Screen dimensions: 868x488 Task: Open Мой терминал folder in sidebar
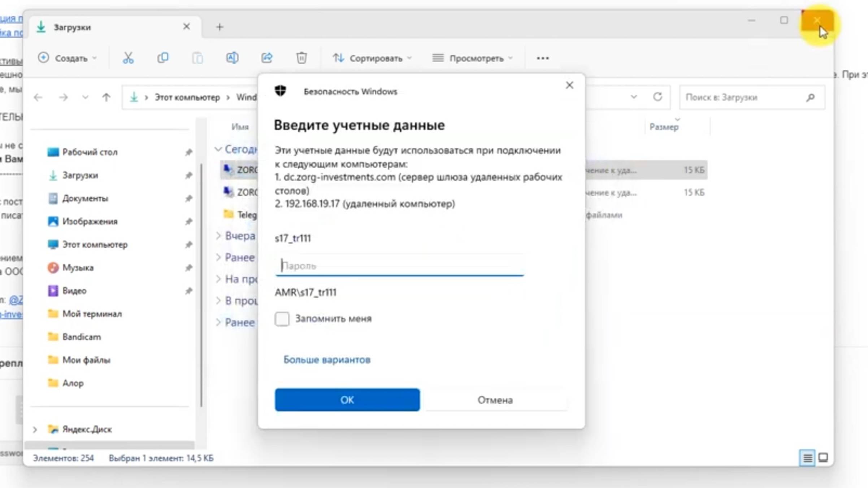(92, 314)
